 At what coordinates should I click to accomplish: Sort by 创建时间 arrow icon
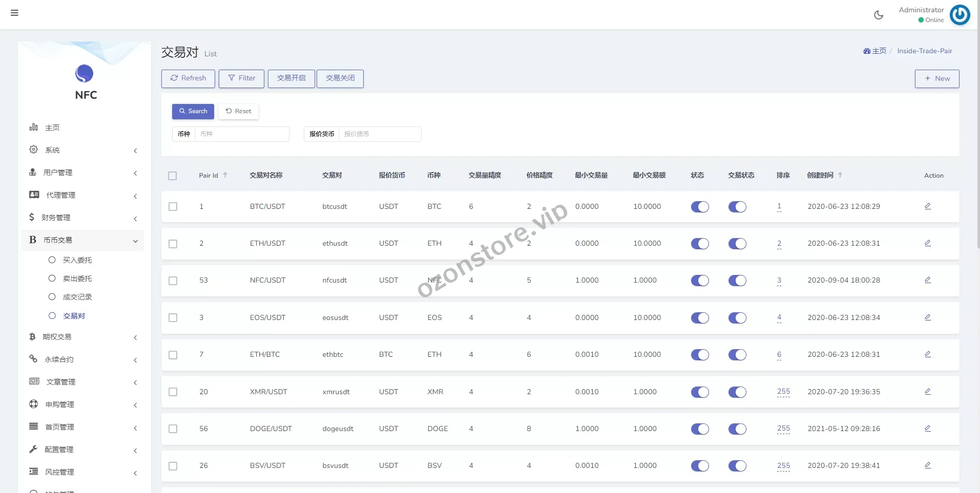coord(840,175)
